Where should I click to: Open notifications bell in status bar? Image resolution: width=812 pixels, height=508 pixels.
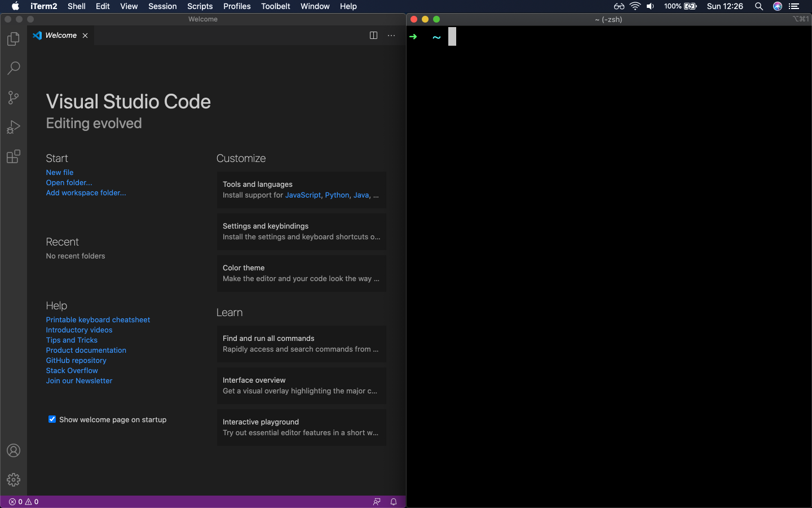tap(394, 502)
